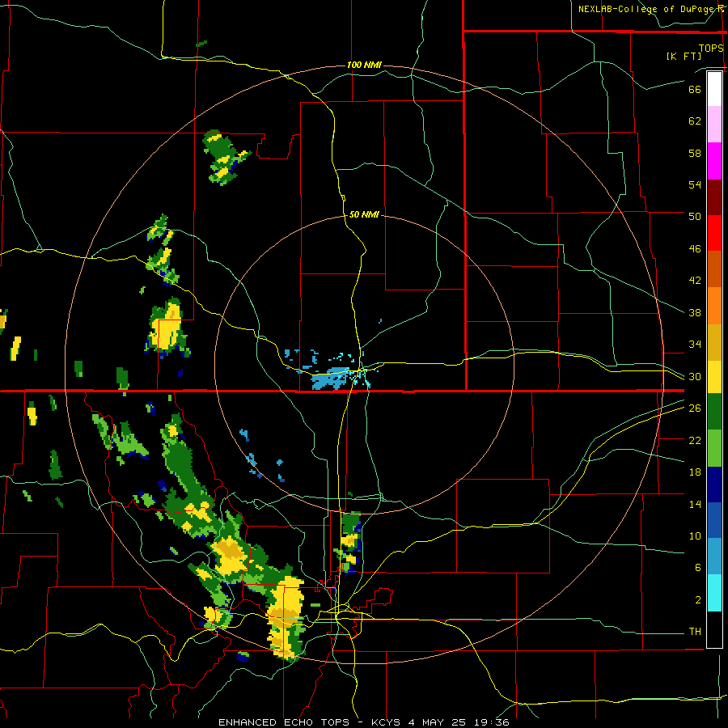Click the "TH" threshold legend label
Screen dimensions: 728x728
[695, 632]
